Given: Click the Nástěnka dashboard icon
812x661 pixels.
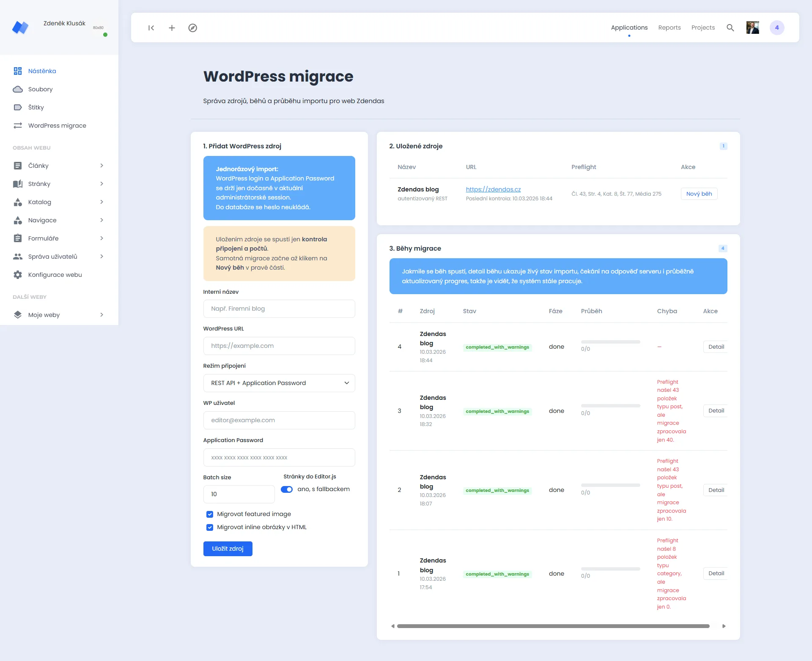Looking at the screenshot, I should pyautogui.click(x=18, y=71).
